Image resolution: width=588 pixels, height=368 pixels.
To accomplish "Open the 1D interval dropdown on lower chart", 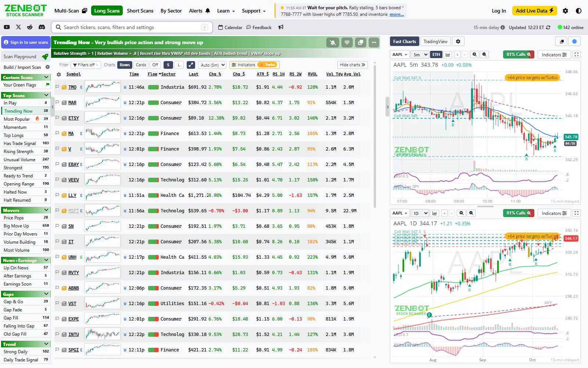I will tap(420, 213).
